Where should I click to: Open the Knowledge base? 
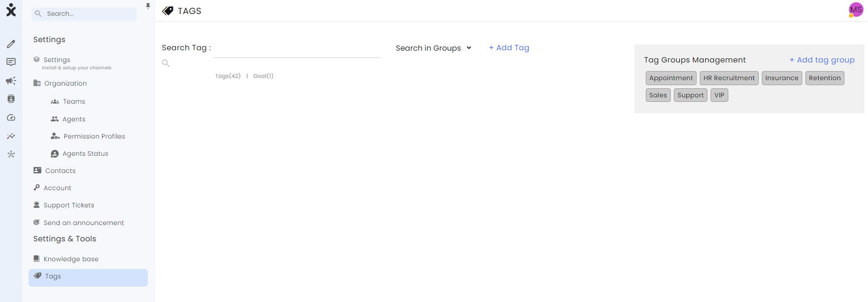coord(71,259)
